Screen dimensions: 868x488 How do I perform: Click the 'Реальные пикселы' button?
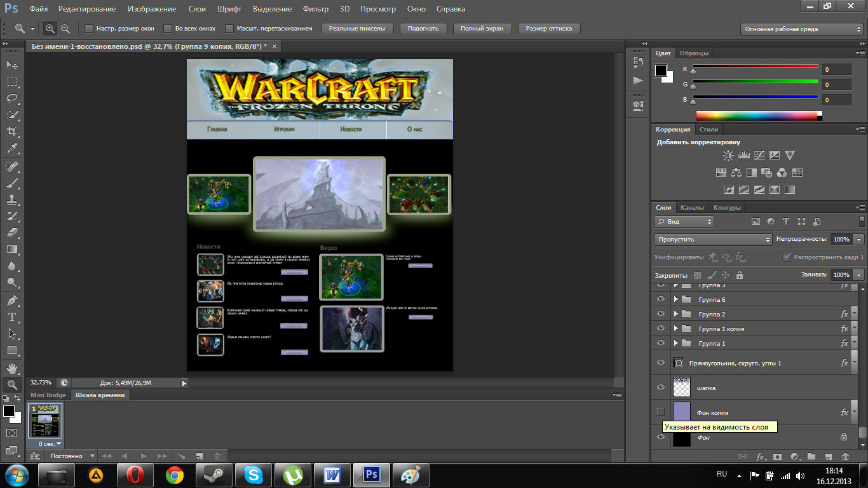[x=357, y=29]
